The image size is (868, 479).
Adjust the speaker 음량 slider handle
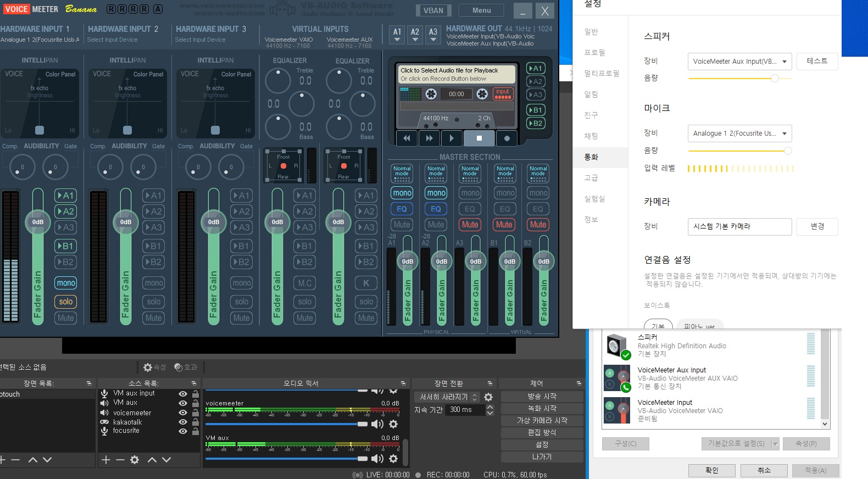coord(775,79)
